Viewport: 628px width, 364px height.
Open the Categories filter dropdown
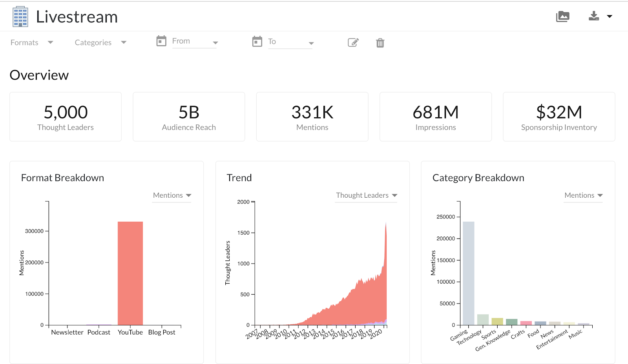pos(100,42)
